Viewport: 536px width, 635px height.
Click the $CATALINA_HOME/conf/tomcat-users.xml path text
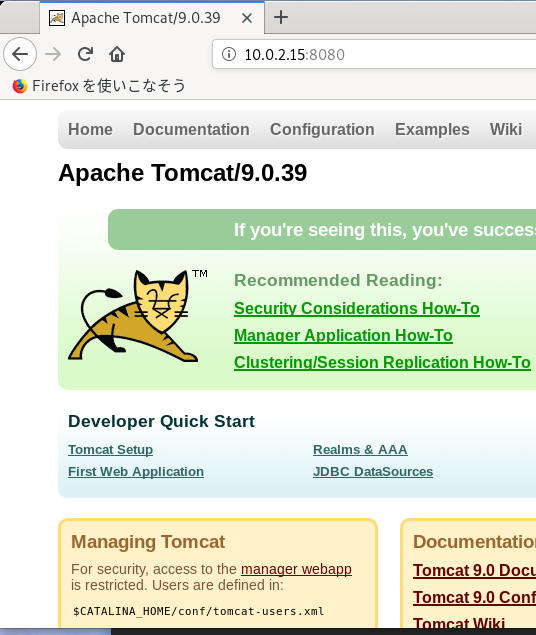point(198,611)
